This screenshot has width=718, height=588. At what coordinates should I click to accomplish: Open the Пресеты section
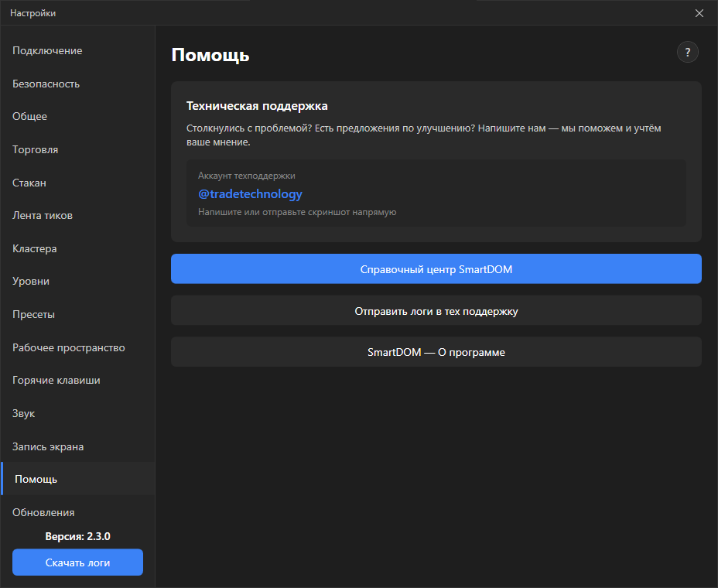click(78, 315)
